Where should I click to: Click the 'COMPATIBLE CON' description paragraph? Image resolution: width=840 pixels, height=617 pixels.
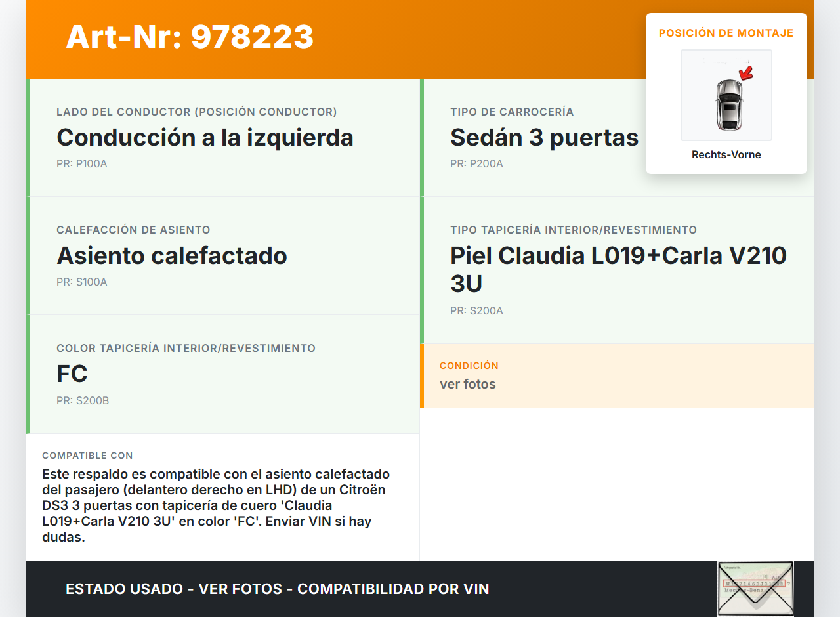click(216, 505)
